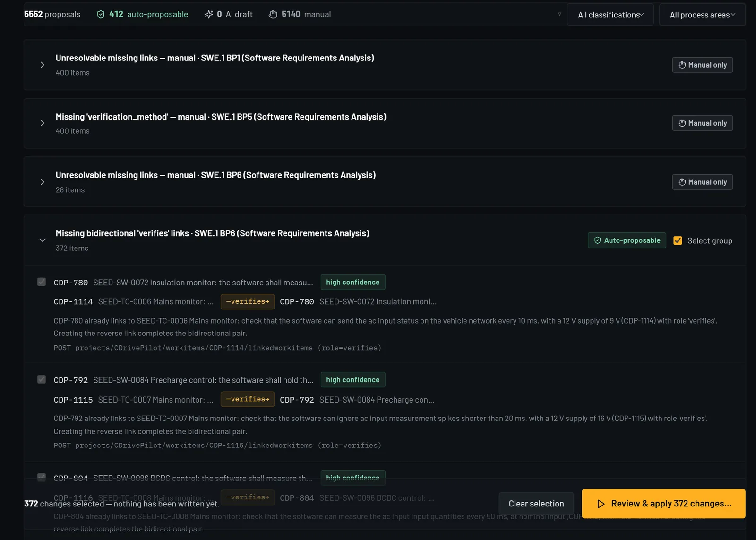Click CDP-1115 work item ID
756x540 pixels.
coord(73,400)
